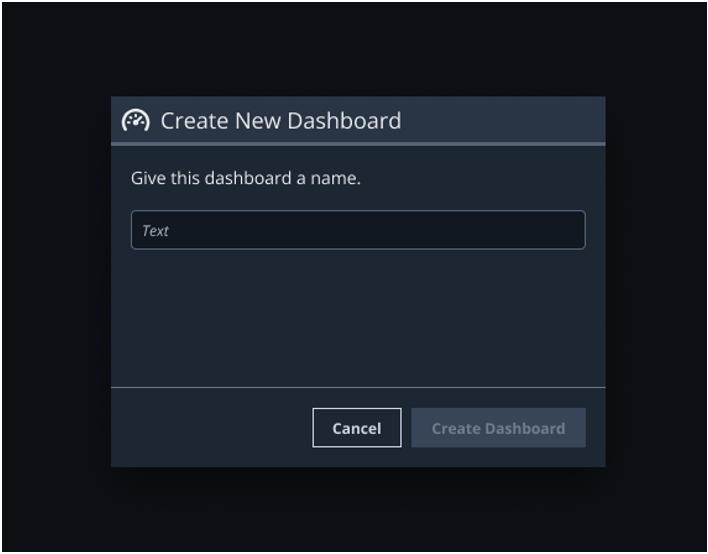Click the word 'Create' in the dialog title

click(195, 121)
